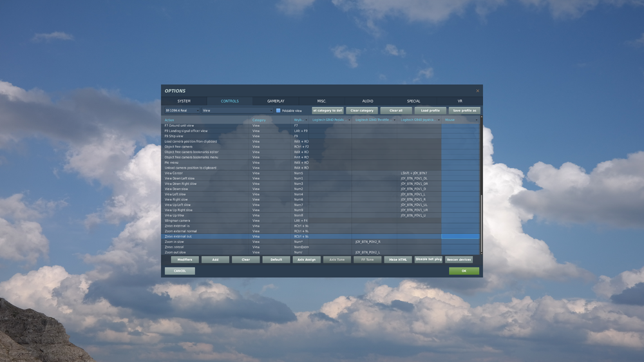Viewport: 644px width, 362px height.
Task: Click the Axis Tune button
Action: 337,260
